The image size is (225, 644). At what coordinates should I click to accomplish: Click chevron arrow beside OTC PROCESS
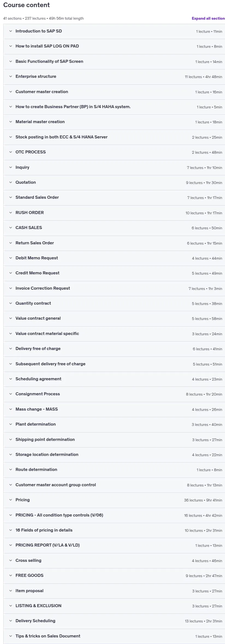point(11,152)
